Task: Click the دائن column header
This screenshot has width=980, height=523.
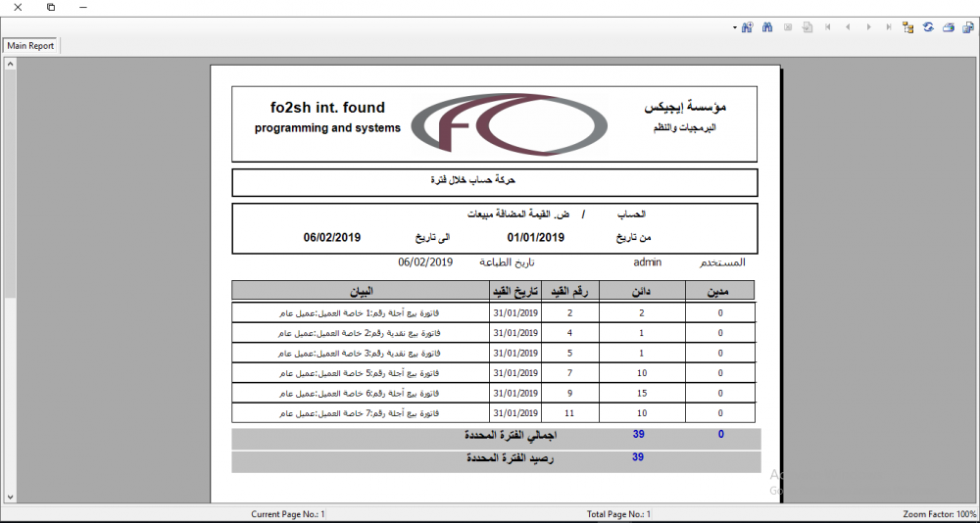Action: pos(643,291)
